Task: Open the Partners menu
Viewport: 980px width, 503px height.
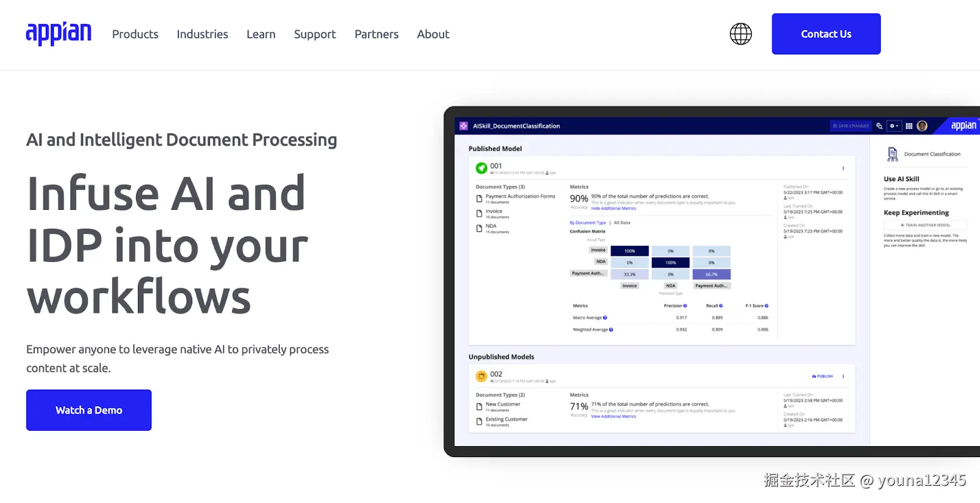Action: click(376, 34)
